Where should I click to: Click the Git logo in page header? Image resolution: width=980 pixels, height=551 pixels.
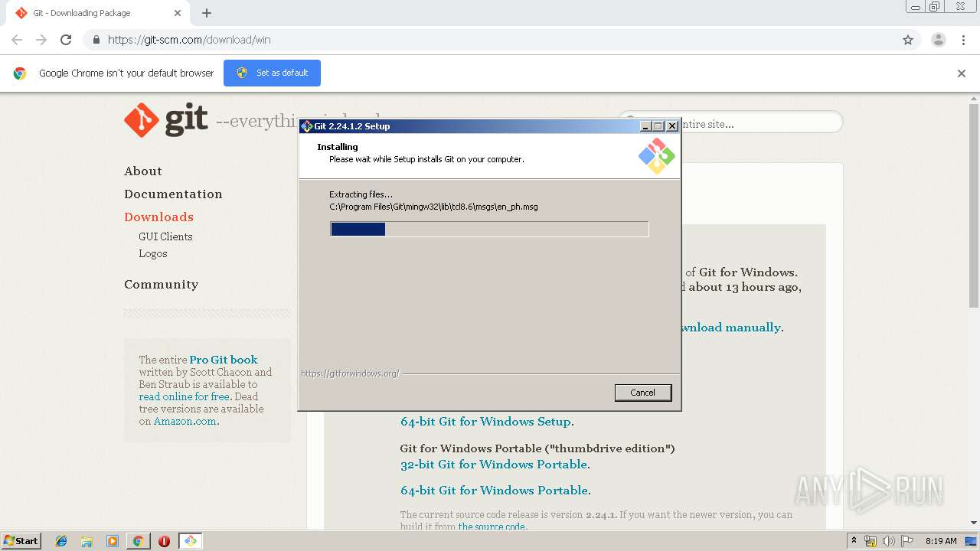[166, 120]
